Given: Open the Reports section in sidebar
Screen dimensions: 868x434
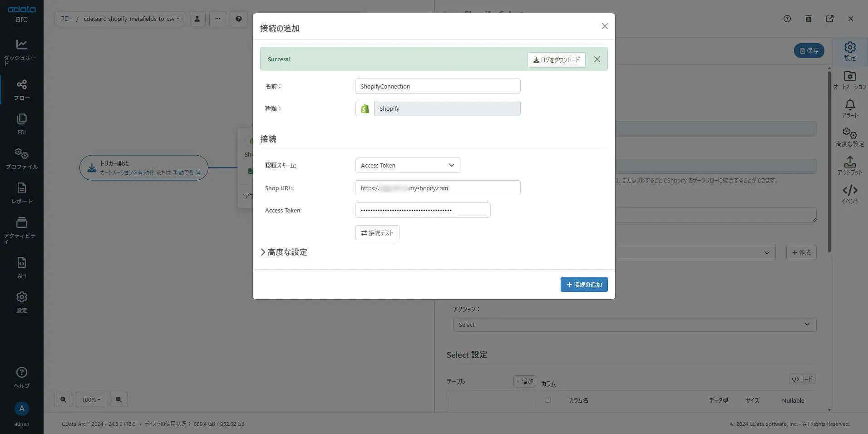Looking at the screenshot, I should (x=21, y=193).
